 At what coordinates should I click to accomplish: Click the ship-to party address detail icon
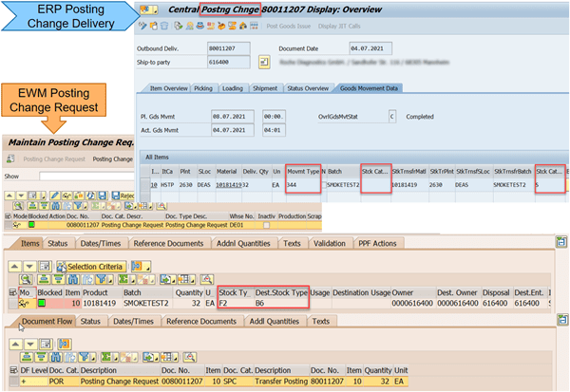coord(261,58)
